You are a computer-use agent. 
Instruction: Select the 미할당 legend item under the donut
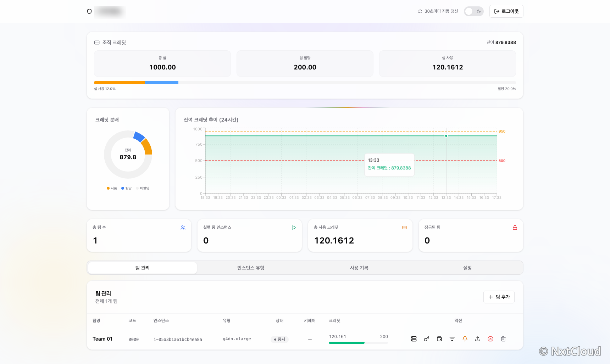point(143,188)
